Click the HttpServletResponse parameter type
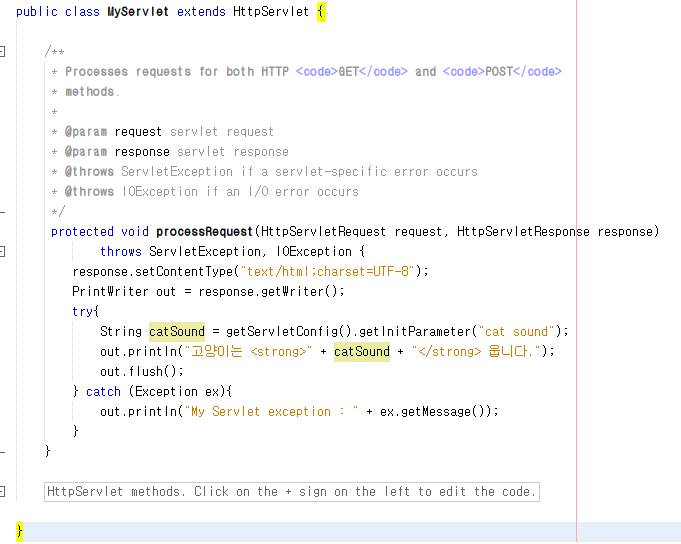 tap(523, 232)
